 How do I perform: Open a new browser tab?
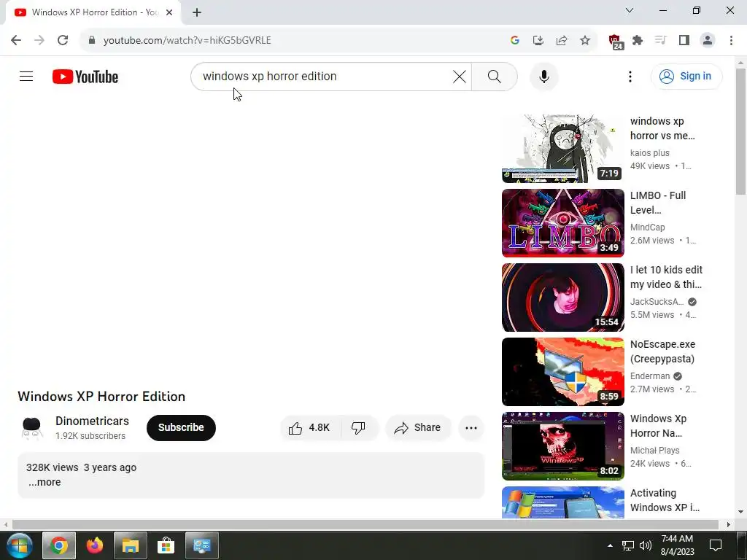(x=197, y=12)
